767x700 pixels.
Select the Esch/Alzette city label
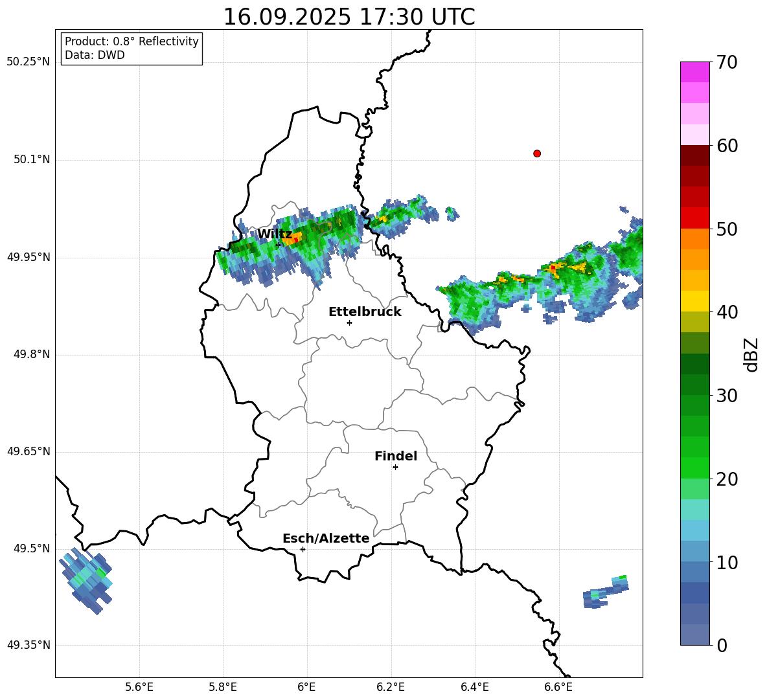pos(326,539)
